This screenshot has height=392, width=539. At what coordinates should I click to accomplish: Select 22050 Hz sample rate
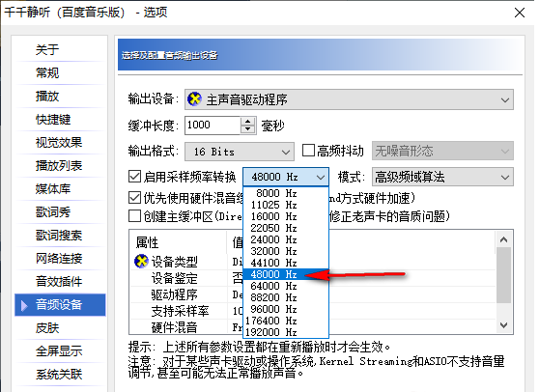[286, 228]
